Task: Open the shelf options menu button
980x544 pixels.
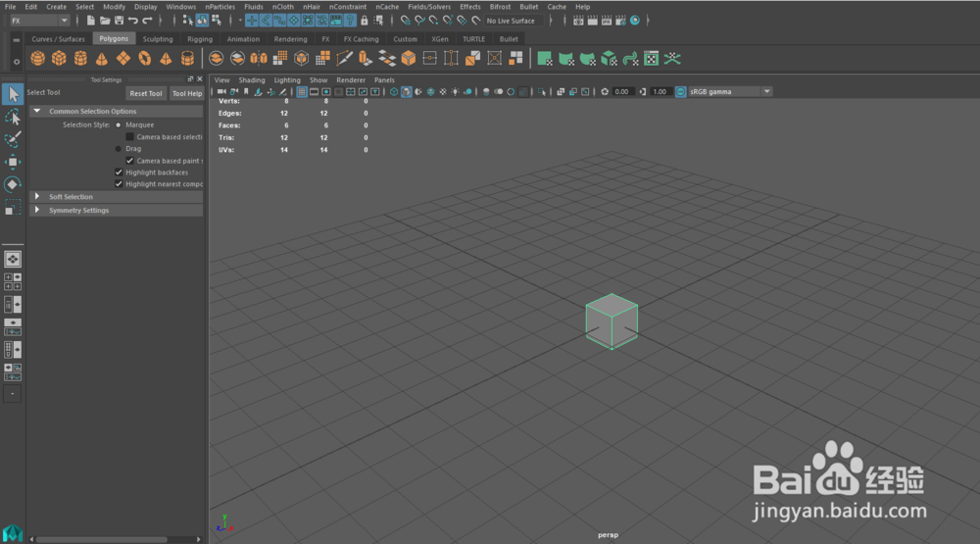Action: 17,62
